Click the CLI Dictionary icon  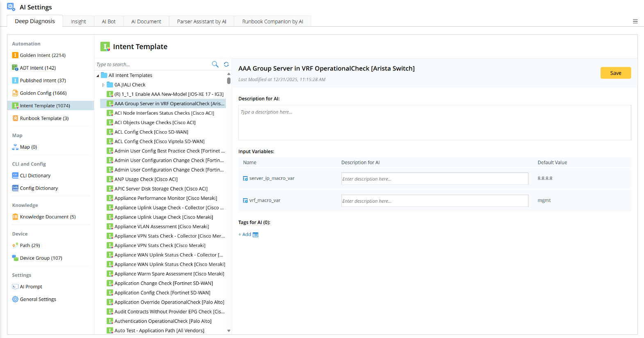[15, 176]
